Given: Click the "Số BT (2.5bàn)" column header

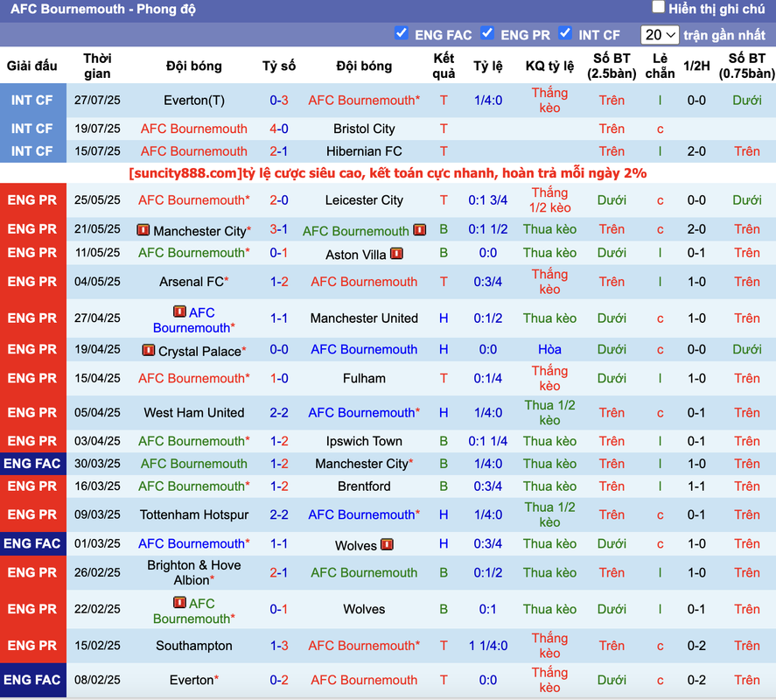Looking at the screenshot, I should point(612,66).
